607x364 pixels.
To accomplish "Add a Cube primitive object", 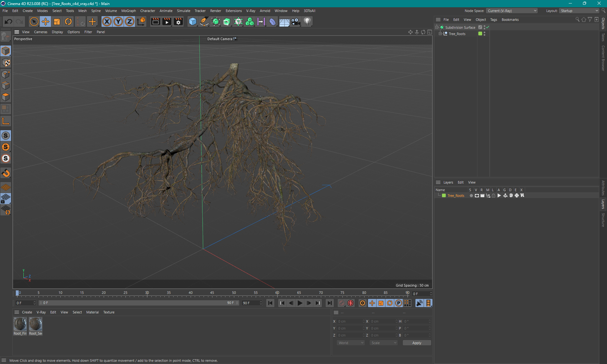I will (x=193, y=21).
